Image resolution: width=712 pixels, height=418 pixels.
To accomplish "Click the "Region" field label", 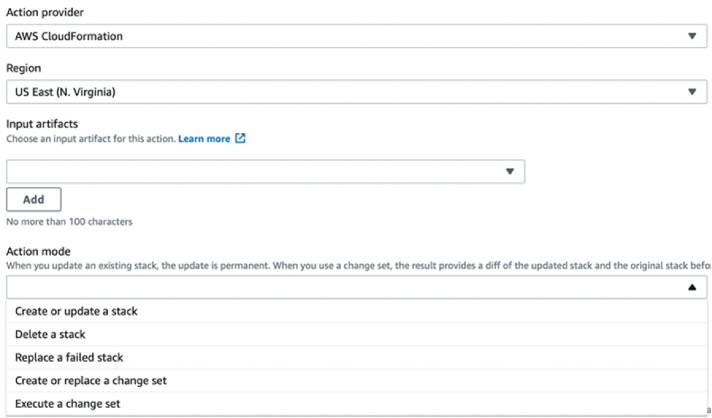I will click(25, 68).
